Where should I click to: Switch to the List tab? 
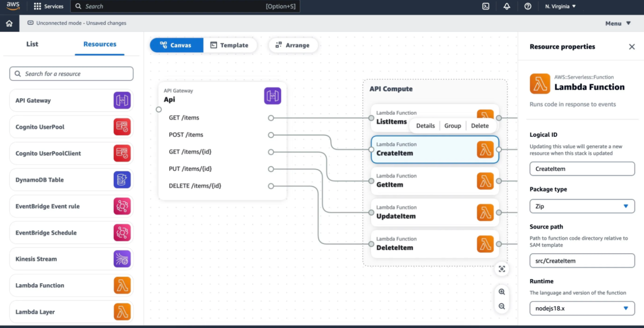tap(32, 44)
